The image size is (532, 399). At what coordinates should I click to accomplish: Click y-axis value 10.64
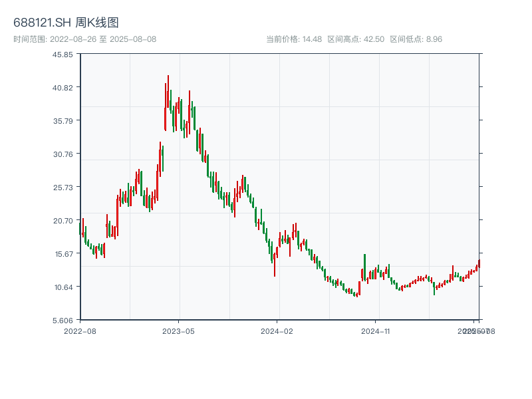click(63, 287)
